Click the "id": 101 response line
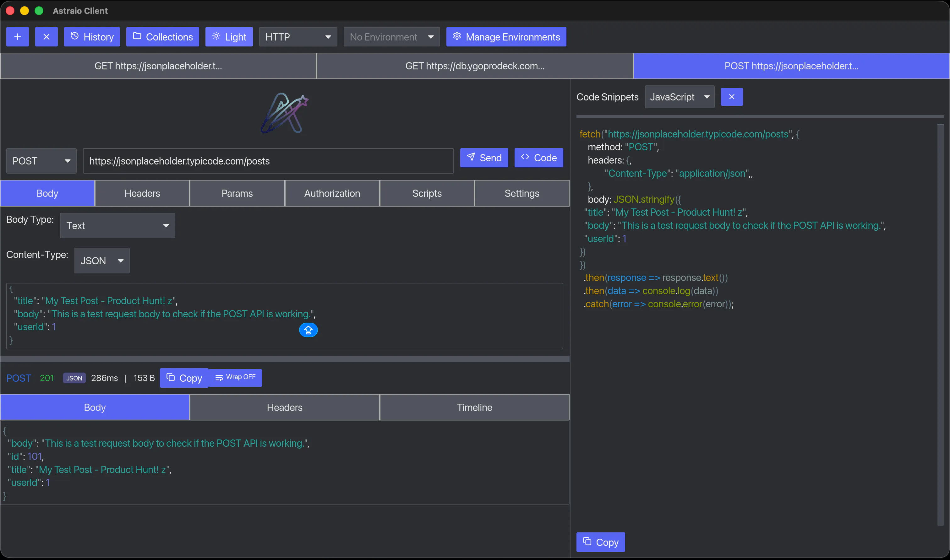Image resolution: width=950 pixels, height=560 pixels. [26, 456]
